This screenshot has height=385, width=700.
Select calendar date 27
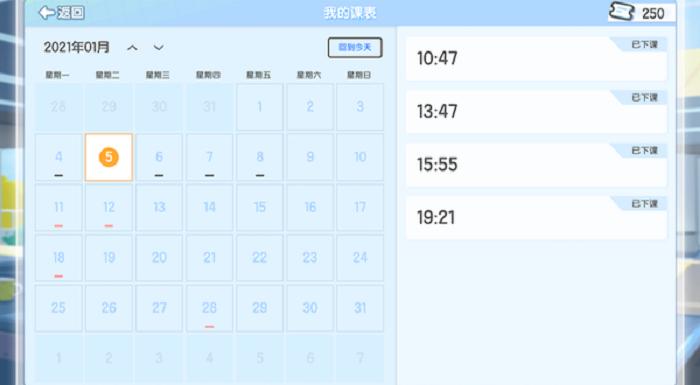click(159, 308)
